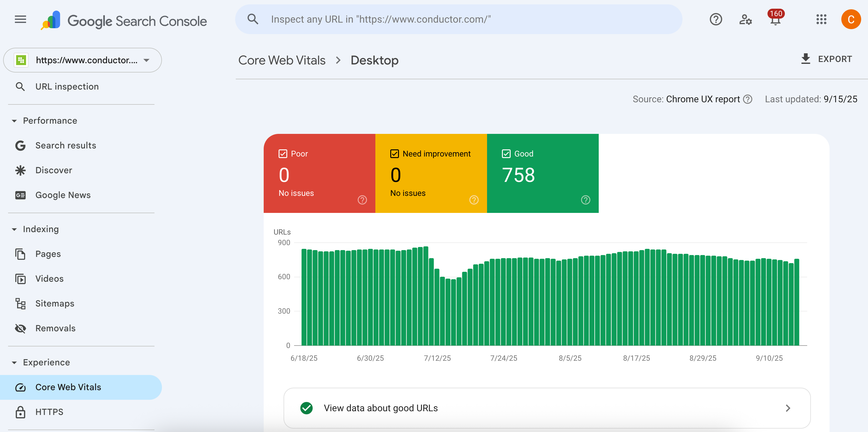The width and height of the screenshot is (868, 432).
Task: Click the Google News icon
Action: [20, 195]
